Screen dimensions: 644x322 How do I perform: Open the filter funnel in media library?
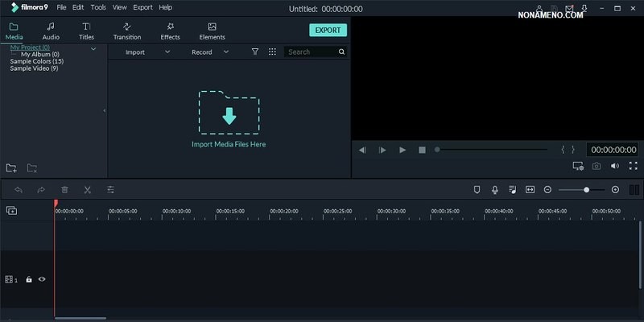point(254,52)
